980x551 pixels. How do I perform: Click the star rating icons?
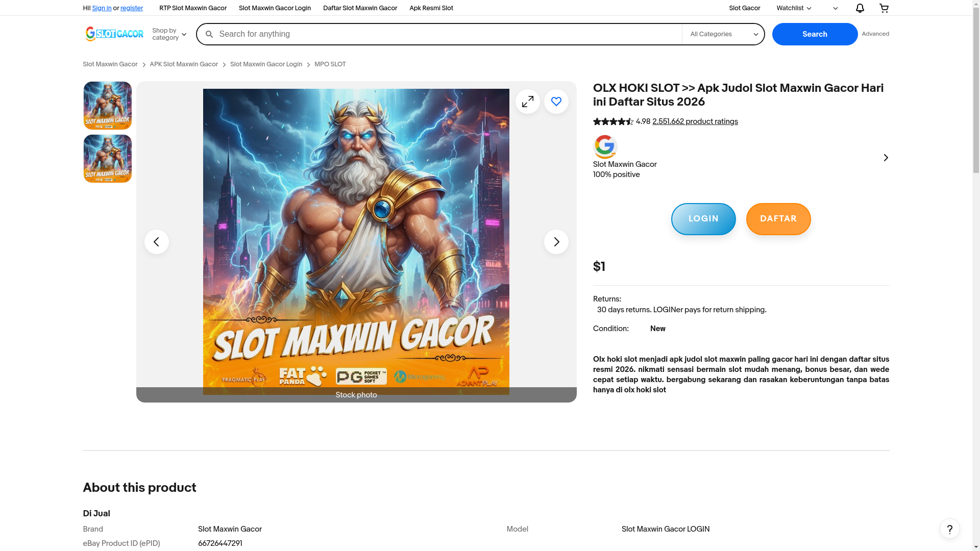coord(613,121)
